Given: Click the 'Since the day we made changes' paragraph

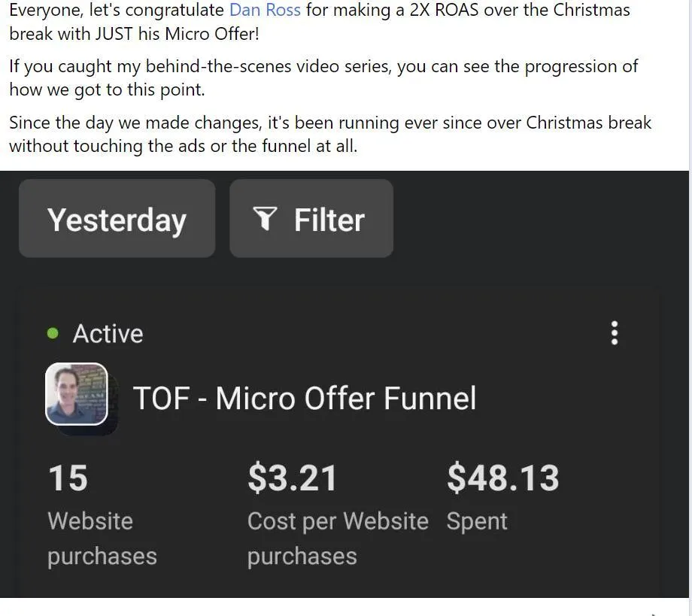Looking at the screenshot, I should tap(329, 134).
